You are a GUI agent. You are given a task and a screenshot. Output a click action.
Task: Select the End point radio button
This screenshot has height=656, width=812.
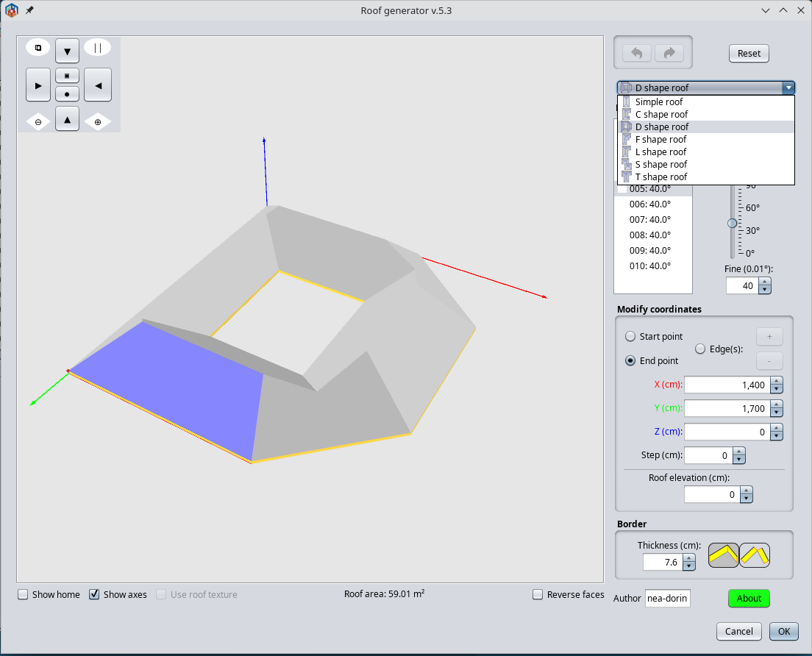click(x=630, y=361)
